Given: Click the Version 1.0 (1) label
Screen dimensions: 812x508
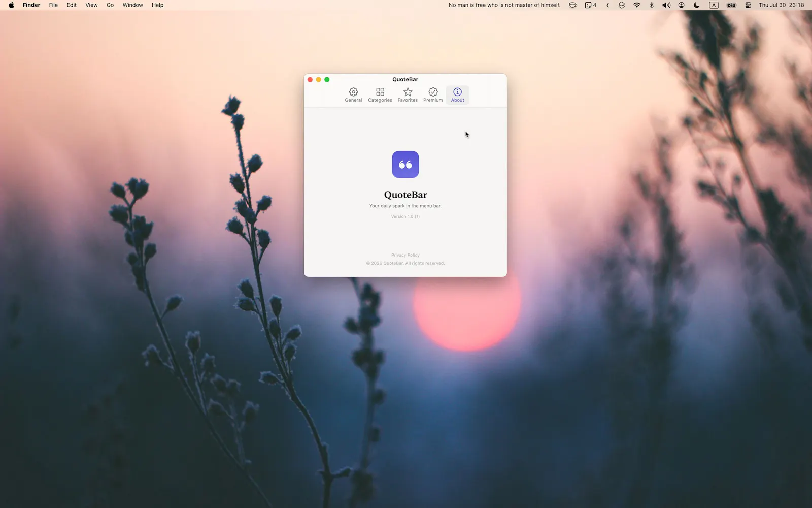Looking at the screenshot, I should coord(405,216).
